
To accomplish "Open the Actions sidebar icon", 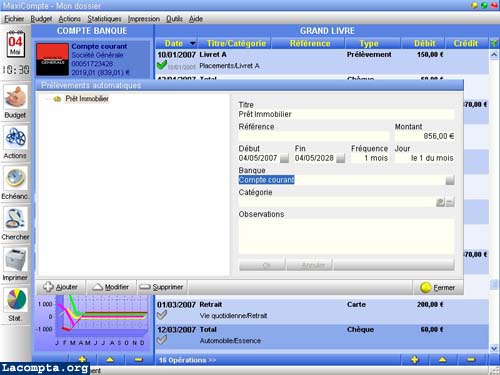I will click(x=15, y=138).
